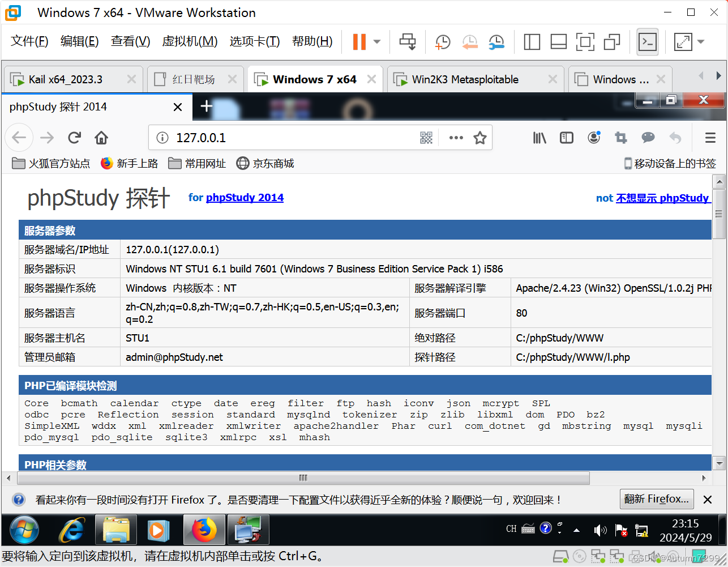The image size is (728, 567).
Task: Open the 常用网址 bookmark folder
Action: (197, 164)
